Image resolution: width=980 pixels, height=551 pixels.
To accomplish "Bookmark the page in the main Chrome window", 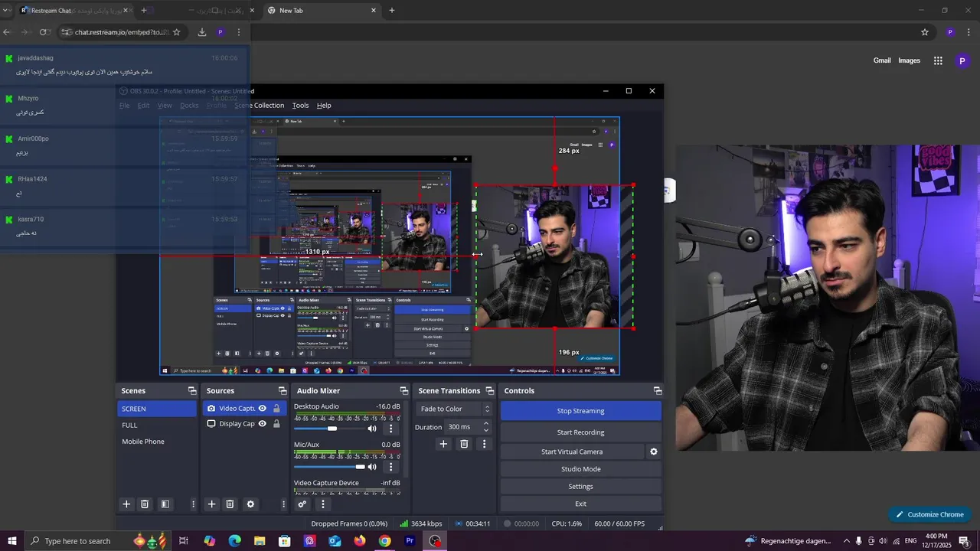I will coord(925,32).
